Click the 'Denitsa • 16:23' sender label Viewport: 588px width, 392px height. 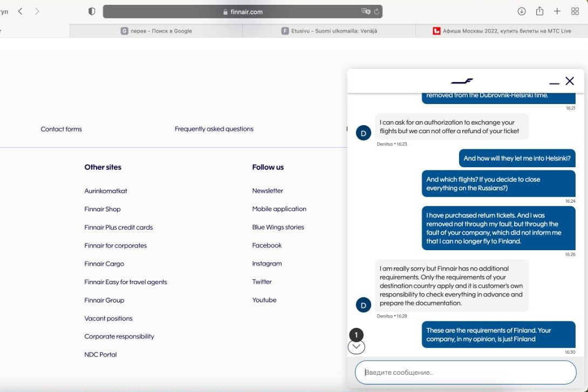pyautogui.click(x=392, y=144)
